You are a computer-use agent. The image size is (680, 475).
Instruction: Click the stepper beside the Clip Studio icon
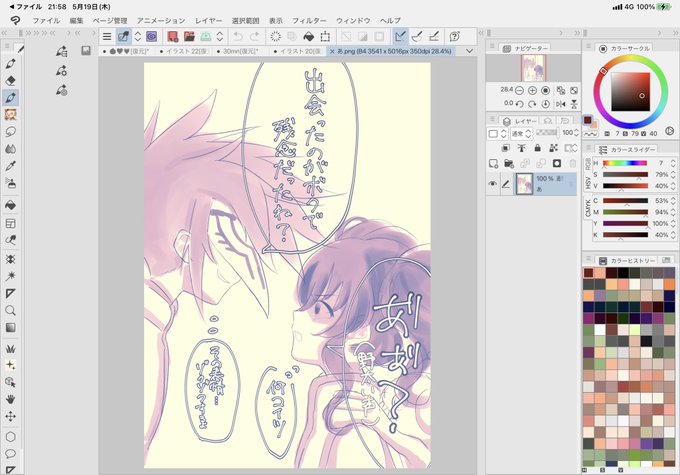pos(137,36)
